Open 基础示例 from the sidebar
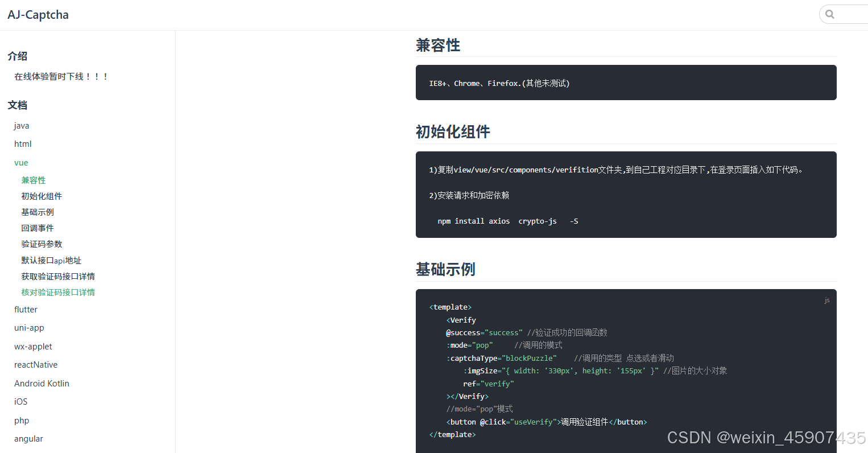This screenshot has width=868, height=453. click(38, 212)
